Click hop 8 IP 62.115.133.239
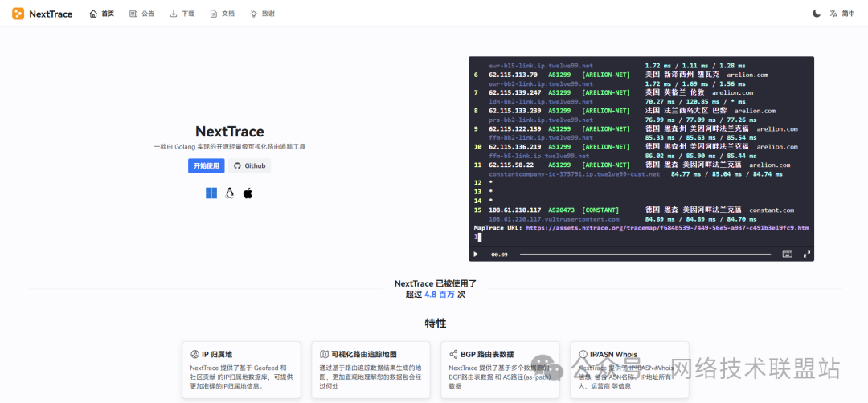The width and height of the screenshot is (868, 403). coord(515,111)
